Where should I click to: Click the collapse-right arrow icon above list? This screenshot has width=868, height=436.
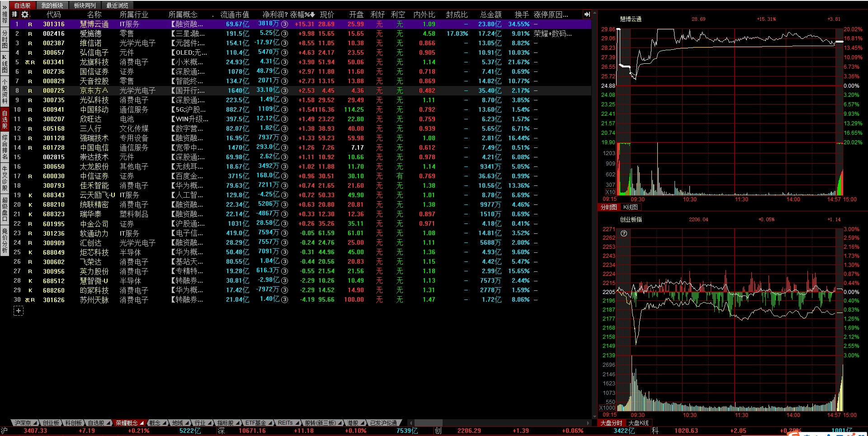click(x=587, y=14)
